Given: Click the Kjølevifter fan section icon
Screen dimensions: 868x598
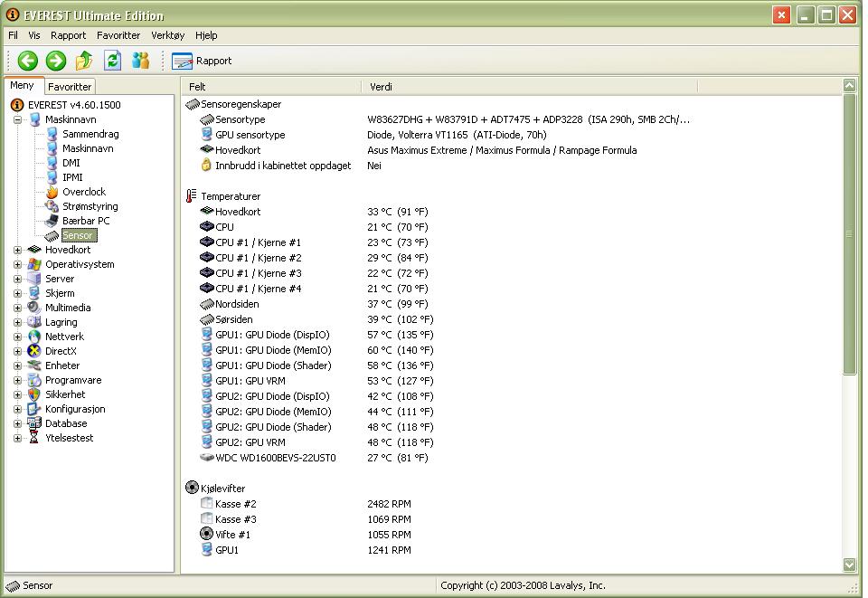Looking at the screenshot, I should 192,488.
